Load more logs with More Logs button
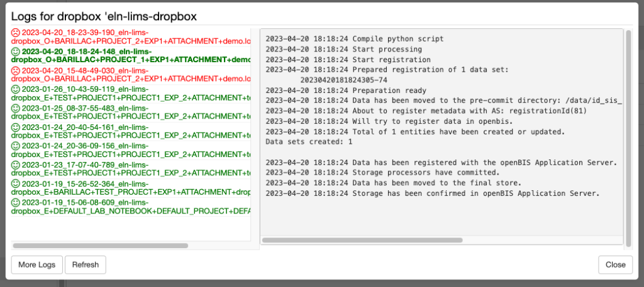 tap(36, 265)
